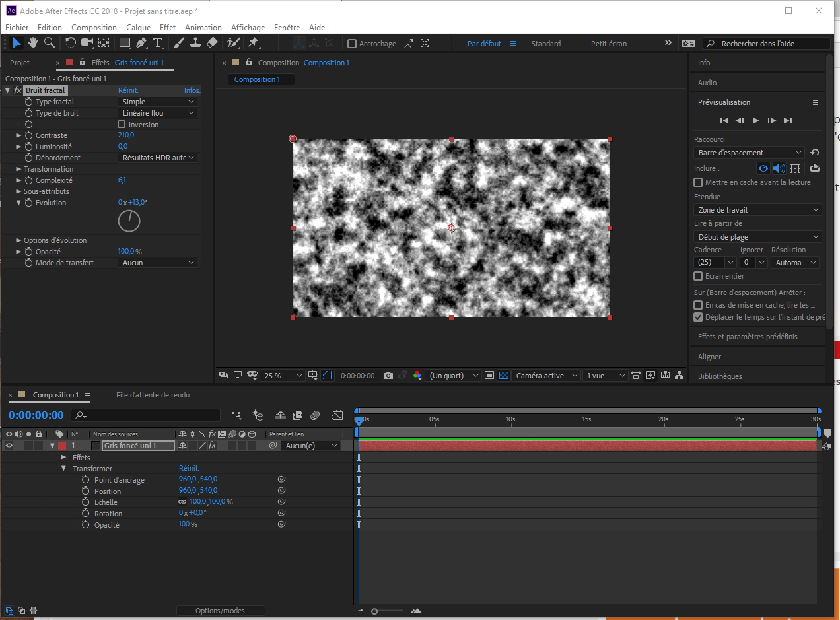Click Réinit. for Bruit fractal effect

coord(128,90)
